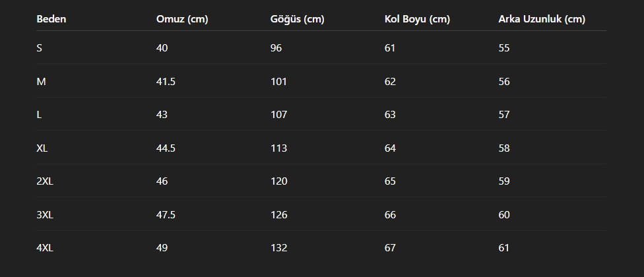The height and width of the screenshot is (277, 644).
Task: Click the 44.5 shoulder value for XL
Action: (x=166, y=148)
